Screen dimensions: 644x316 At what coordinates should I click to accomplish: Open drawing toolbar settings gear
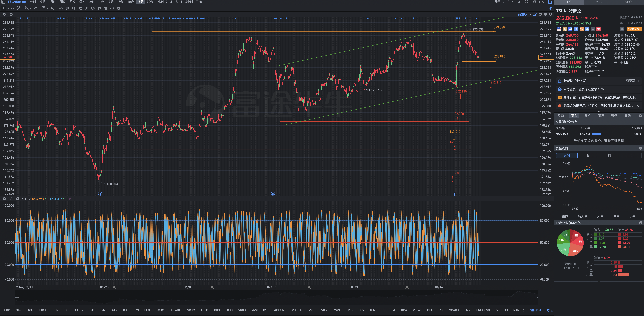point(119,8)
